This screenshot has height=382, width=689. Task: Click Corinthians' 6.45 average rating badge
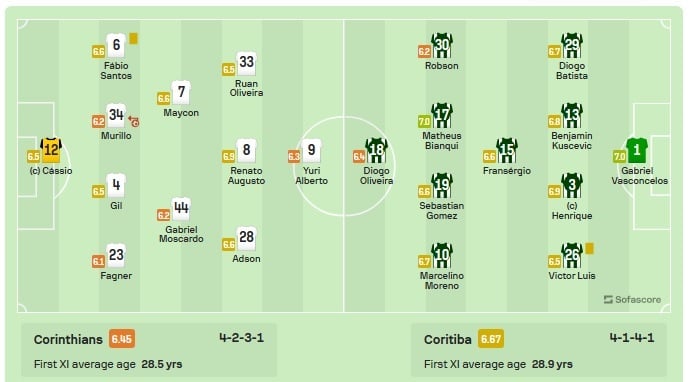pyautogui.click(x=122, y=339)
